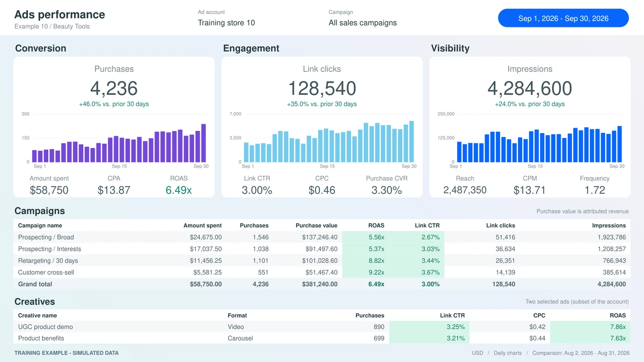Select the Frequency value 1.72
The image size is (644, 362).
595,190
